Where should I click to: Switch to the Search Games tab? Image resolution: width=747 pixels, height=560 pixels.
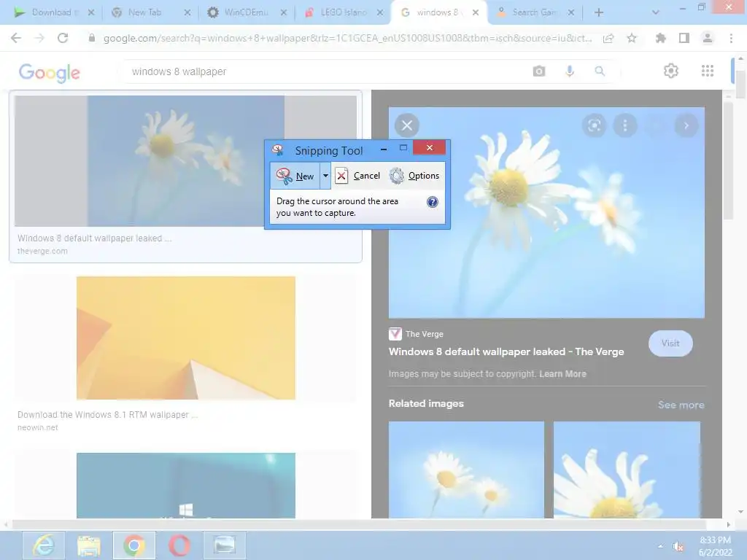pyautogui.click(x=533, y=12)
